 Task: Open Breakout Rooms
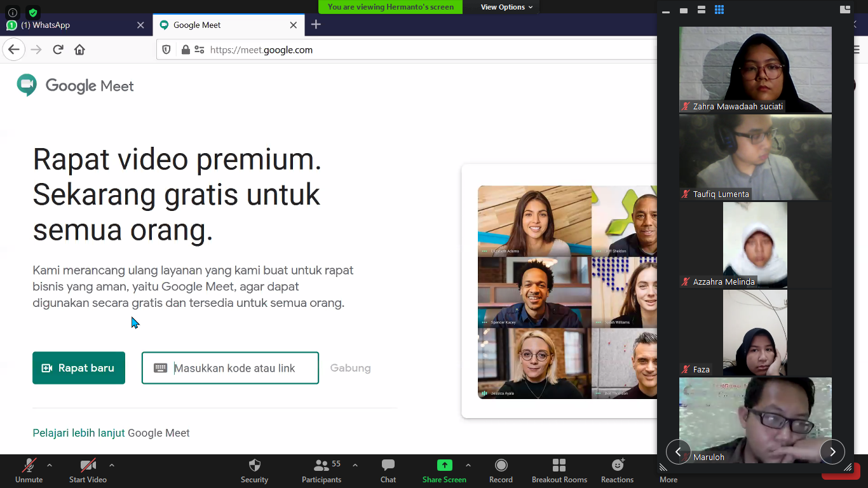pyautogui.click(x=559, y=471)
